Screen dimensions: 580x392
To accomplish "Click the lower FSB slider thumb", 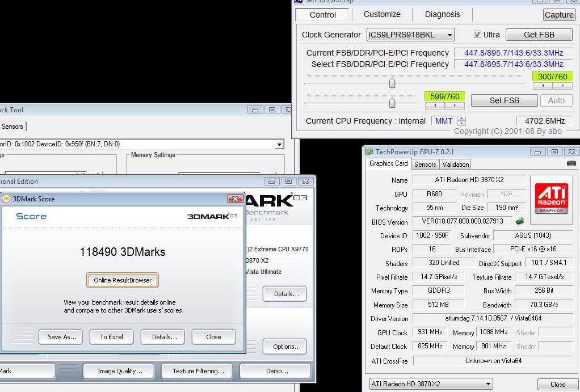I will click(392, 103).
